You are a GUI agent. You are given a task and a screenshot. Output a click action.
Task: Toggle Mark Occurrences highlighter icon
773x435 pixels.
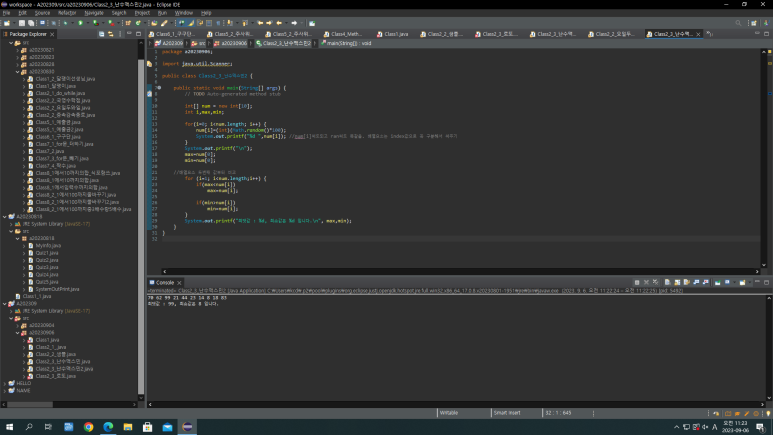pos(191,23)
